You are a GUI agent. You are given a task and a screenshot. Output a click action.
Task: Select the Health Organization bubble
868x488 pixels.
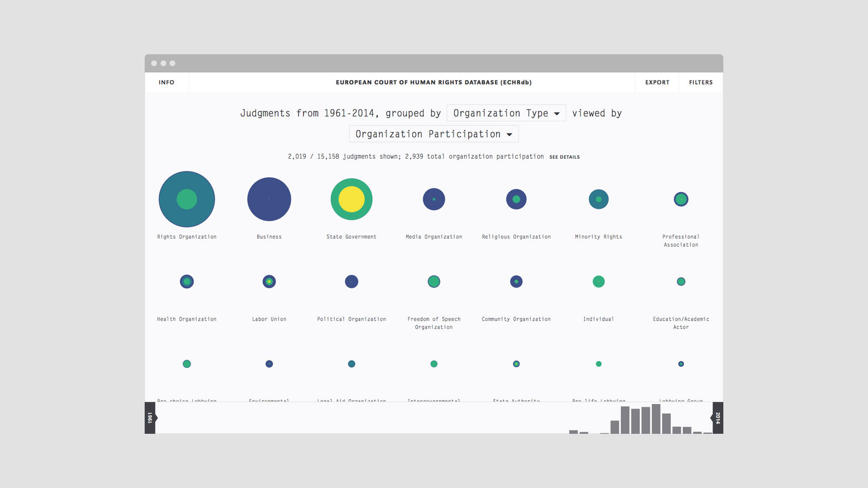point(187,282)
